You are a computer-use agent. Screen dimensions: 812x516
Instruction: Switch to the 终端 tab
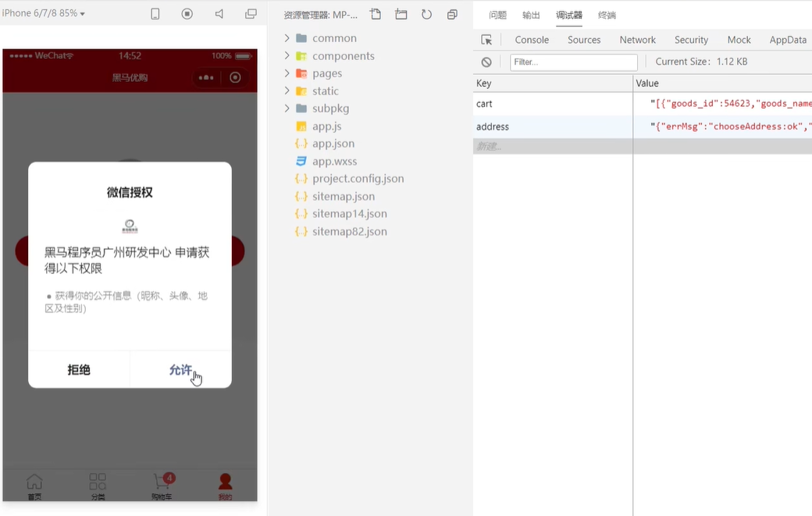click(x=607, y=15)
